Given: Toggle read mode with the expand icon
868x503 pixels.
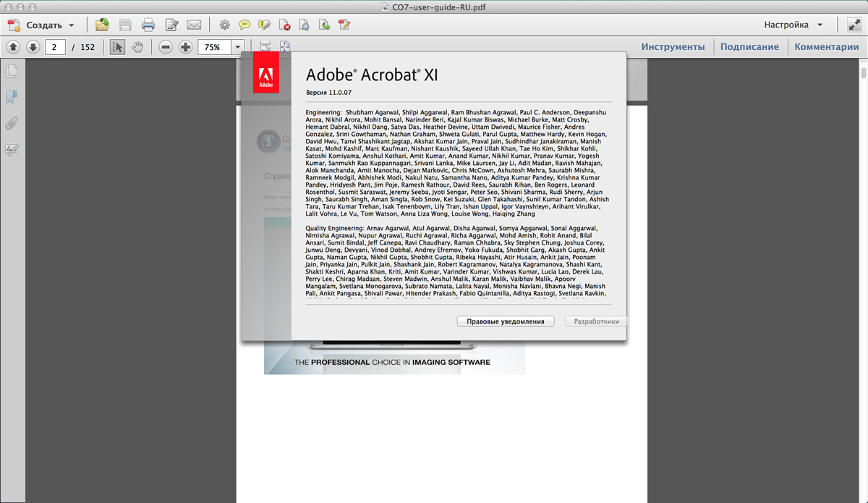Looking at the screenshot, I should [x=854, y=25].
